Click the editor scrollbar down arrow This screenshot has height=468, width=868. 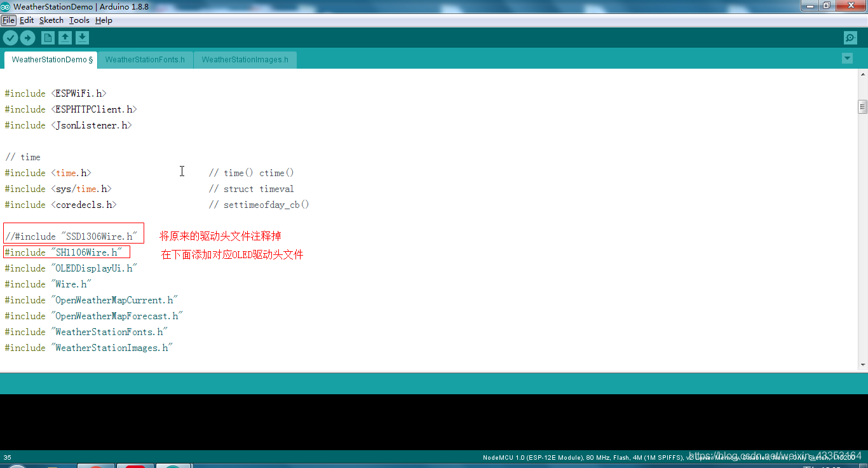(x=862, y=365)
